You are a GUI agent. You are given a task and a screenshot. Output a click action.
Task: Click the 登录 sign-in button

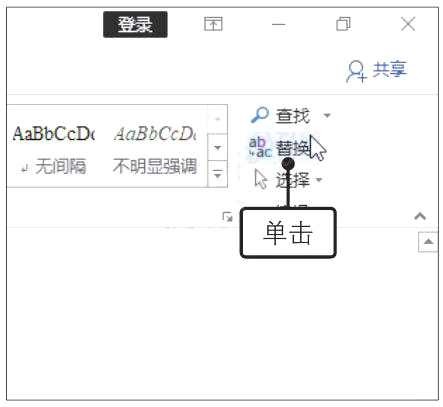tap(135, 25)
